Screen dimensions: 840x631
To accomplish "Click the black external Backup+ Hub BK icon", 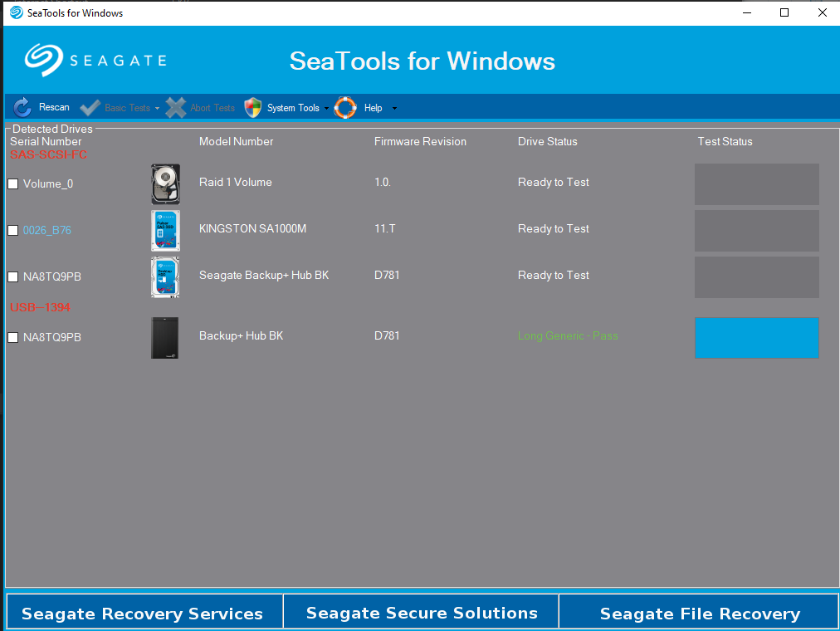I will 165,338.
